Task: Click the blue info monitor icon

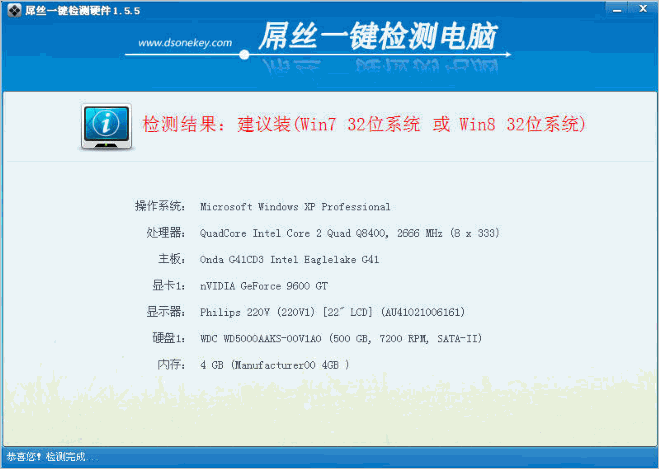Action: (x=106, y=126)
